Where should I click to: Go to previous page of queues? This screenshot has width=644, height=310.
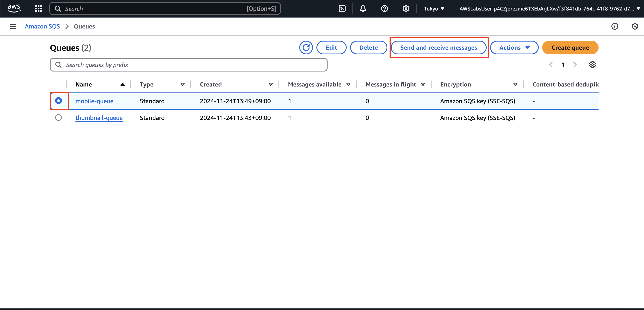pos(551,65)
